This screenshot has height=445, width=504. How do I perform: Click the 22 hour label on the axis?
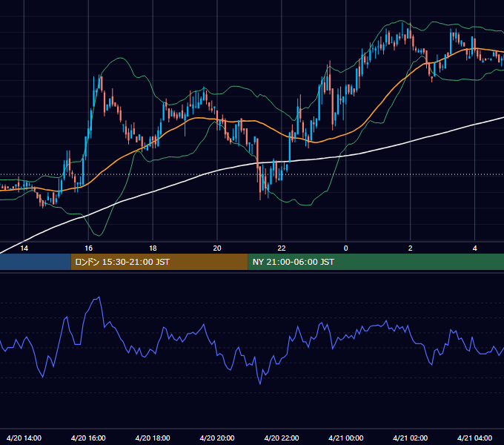[x=282, y=248]
